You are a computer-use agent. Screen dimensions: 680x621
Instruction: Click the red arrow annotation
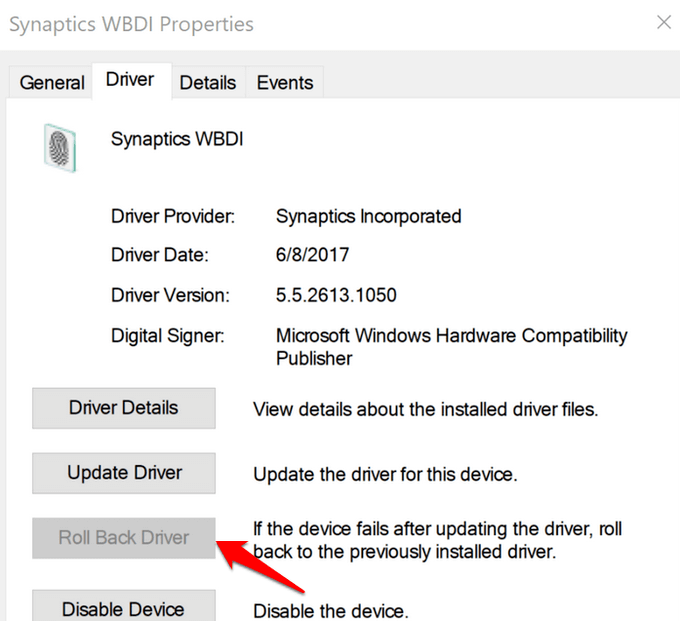coord(259,565)
